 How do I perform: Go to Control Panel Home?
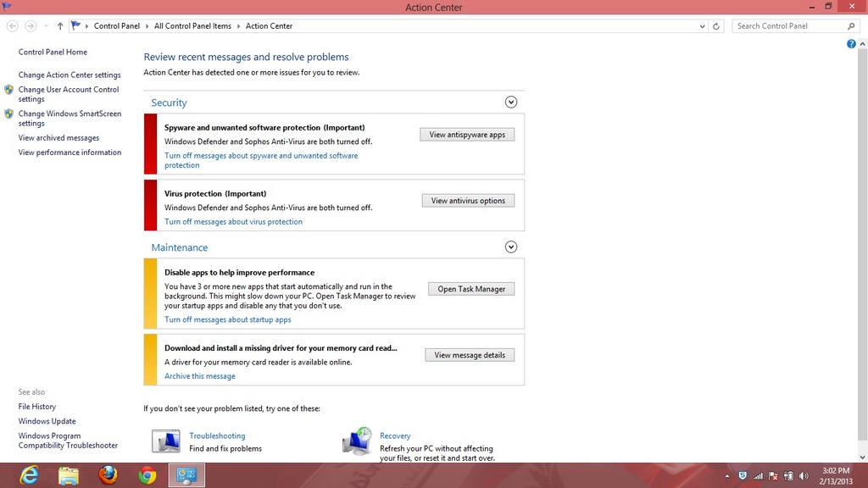point(53,52)
